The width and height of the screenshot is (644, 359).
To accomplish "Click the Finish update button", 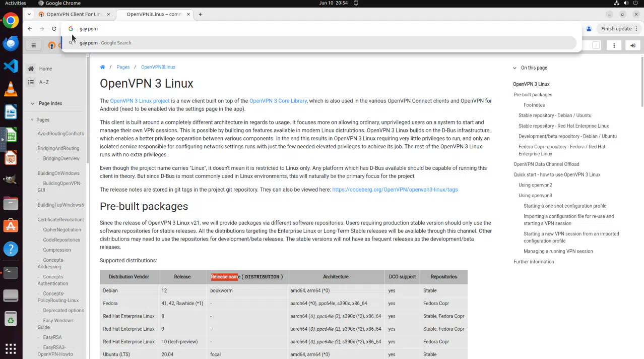I will [x=619, y=29].
